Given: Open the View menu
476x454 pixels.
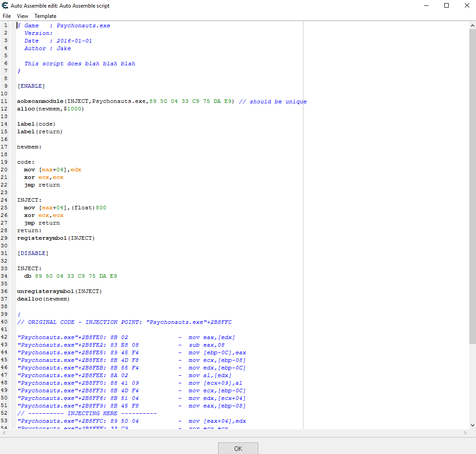Looking at the screenshot, I should click(22, 16).
